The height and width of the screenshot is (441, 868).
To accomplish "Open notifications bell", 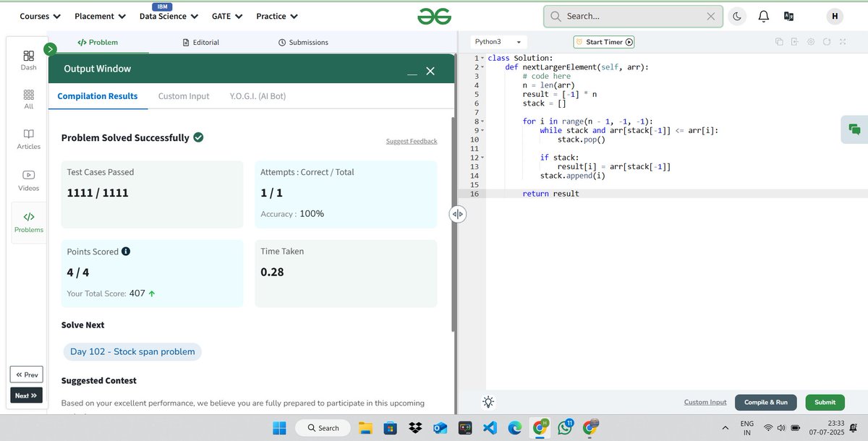I will pyautogui.click(x=763, y=16).
